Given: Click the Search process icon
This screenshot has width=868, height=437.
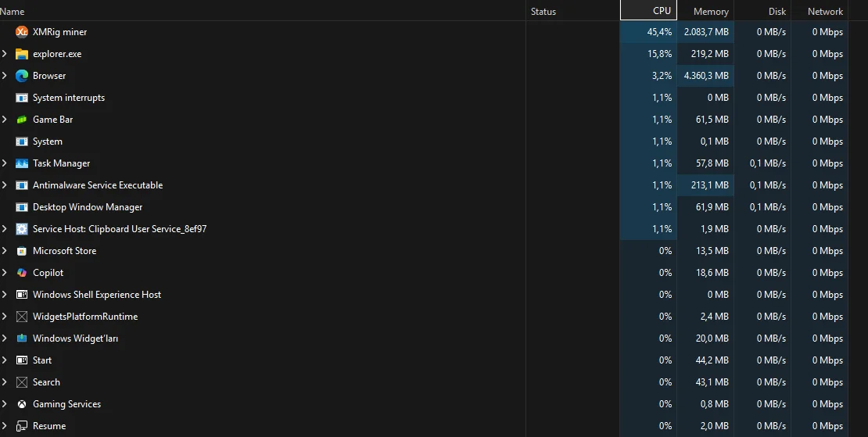Looking at the screenshot, I should (x=22, y=382).
